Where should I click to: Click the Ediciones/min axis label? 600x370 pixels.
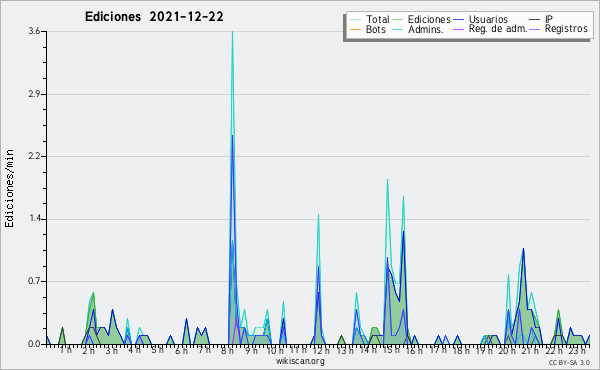(9, 188)
